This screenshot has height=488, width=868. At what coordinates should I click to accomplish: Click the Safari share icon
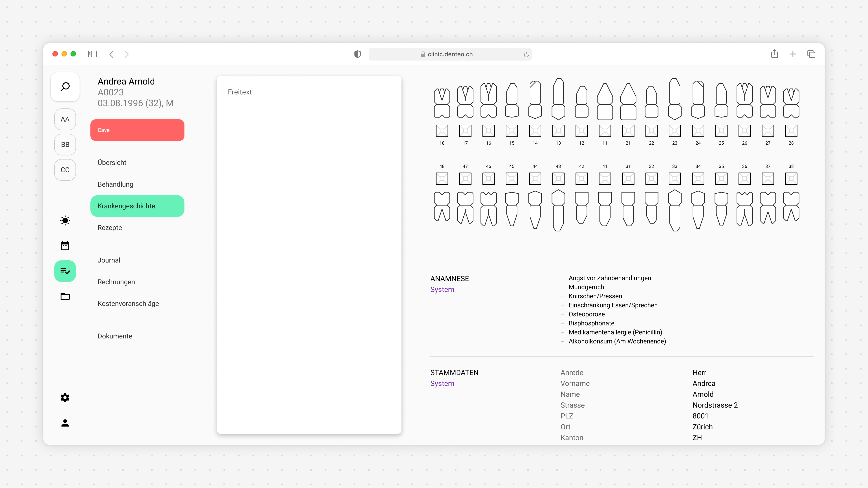pos(774,54)
